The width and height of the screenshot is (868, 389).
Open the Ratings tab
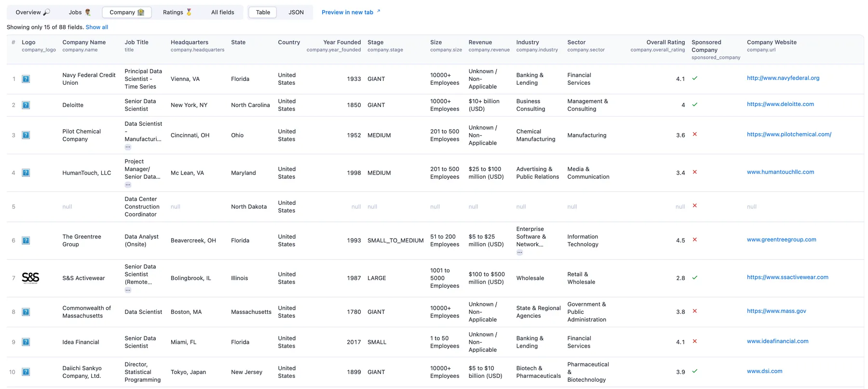[x=177, y=12]
